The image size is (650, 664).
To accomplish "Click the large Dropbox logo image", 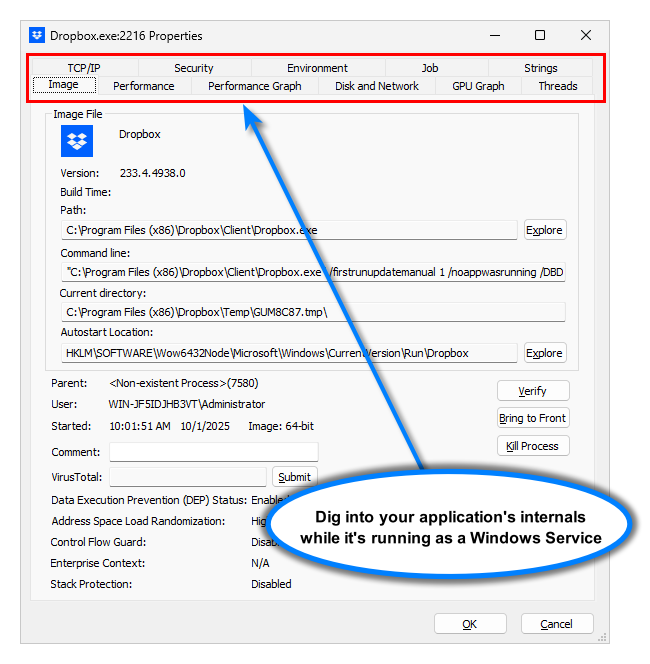I will [77, 141].
